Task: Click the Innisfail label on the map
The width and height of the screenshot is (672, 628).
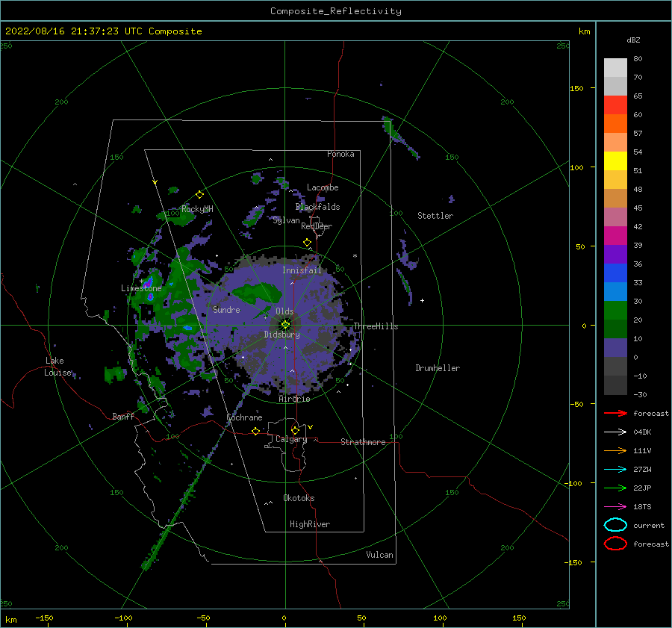Action: 302,270
